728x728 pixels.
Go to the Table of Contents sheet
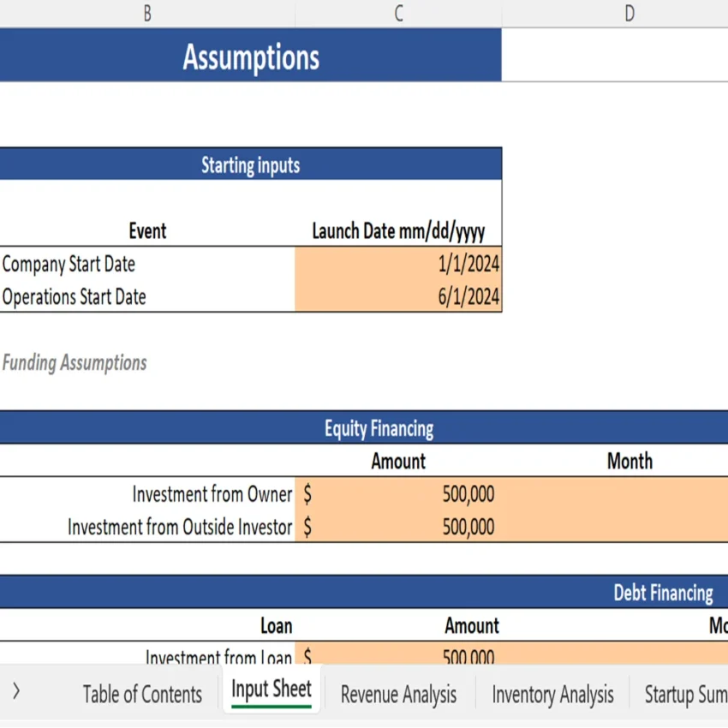tap(141, 694)
